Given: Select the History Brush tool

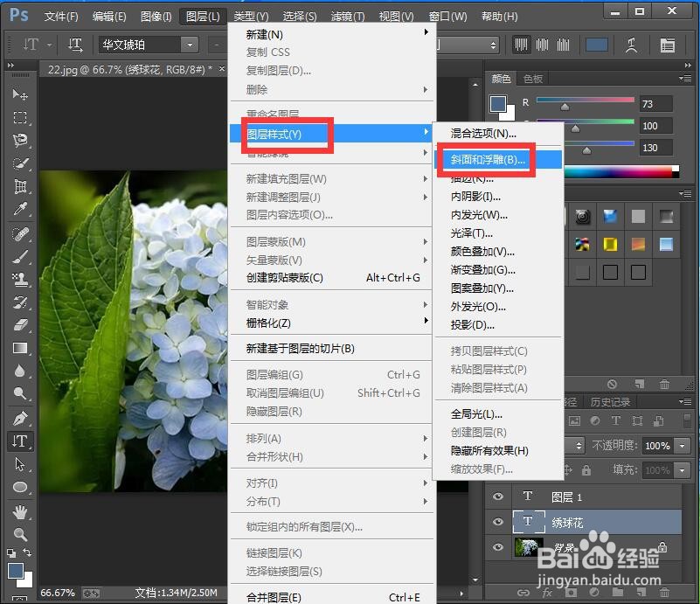Looking at the screenshot, I should tap(20, 302).
